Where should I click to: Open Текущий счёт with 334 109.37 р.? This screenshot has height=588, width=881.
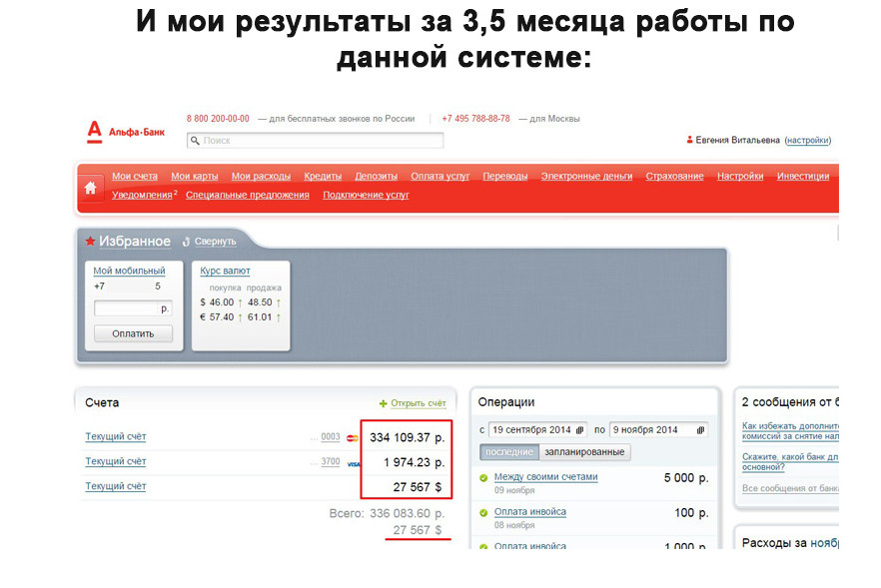[116, 436]
